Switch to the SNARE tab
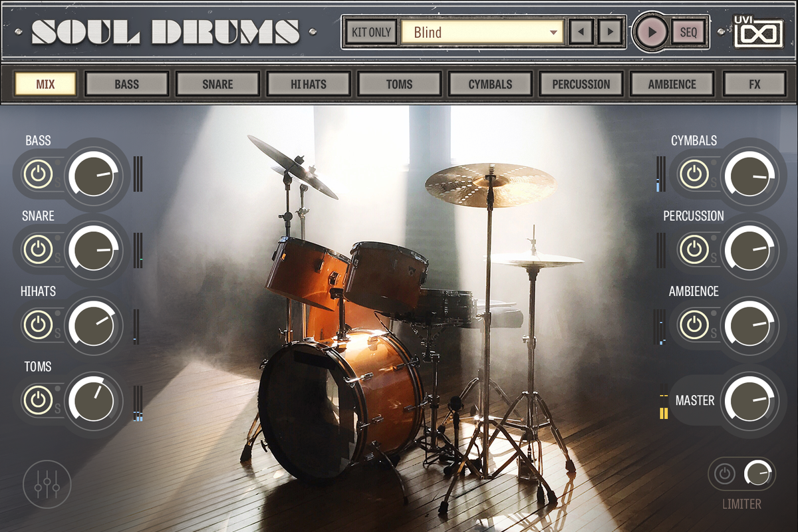Image resolution: width=798 pixels, height=532 pixels. 217,84
